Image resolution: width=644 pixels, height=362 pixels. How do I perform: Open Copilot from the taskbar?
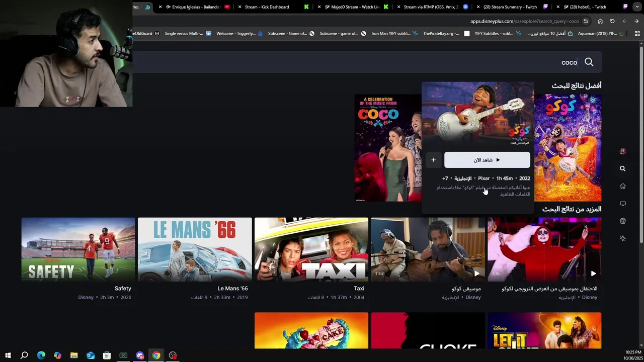click(57, 355)
